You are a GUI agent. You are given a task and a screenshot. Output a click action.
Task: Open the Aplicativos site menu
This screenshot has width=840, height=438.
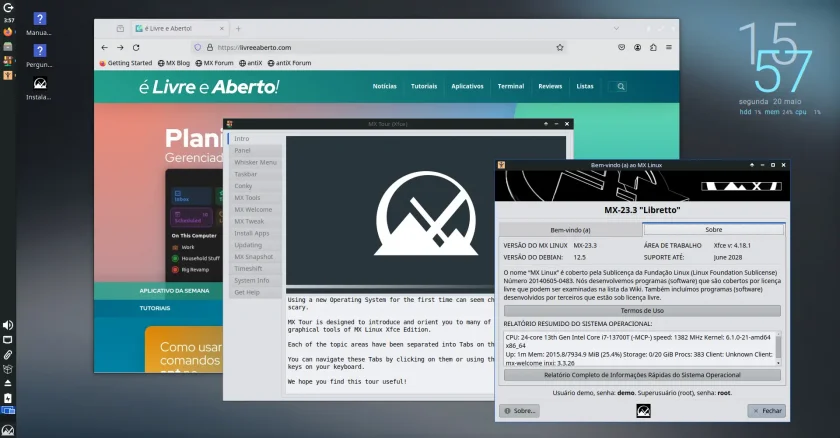(467, 86)
